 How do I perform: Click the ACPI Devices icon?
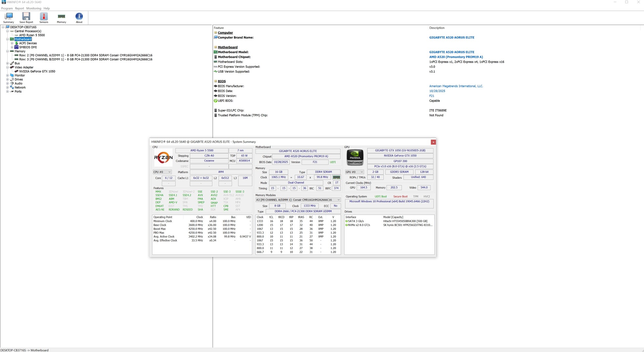coord(16,43)
